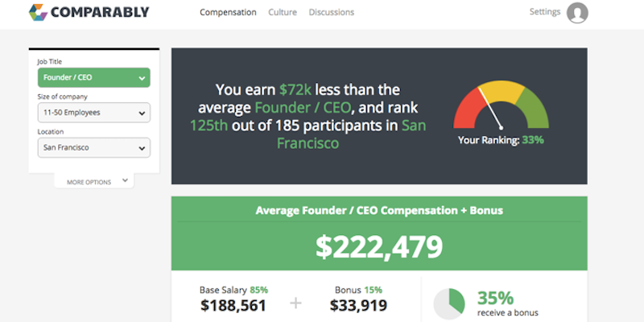Go to the Culture tab

(283, 13)
